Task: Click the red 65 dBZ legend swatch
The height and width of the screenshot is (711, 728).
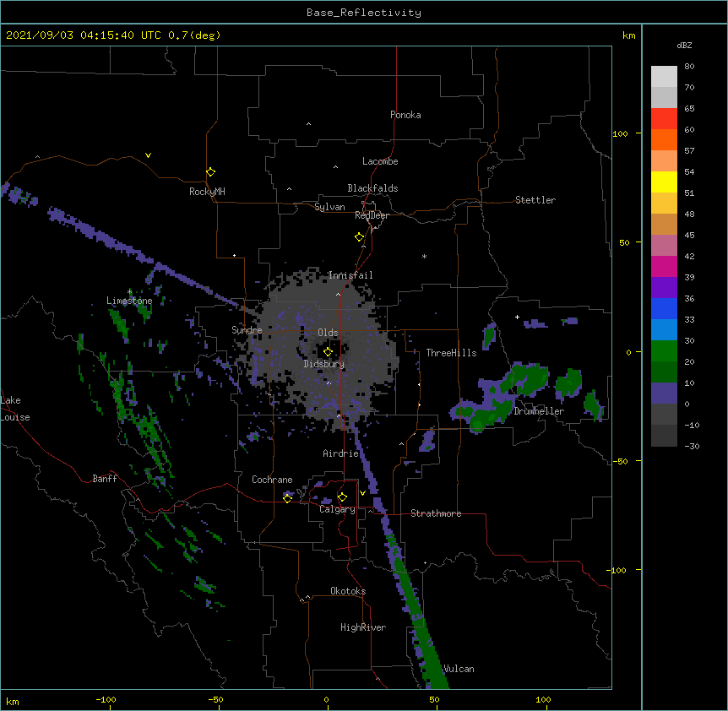Action: (x=664, y=118)
